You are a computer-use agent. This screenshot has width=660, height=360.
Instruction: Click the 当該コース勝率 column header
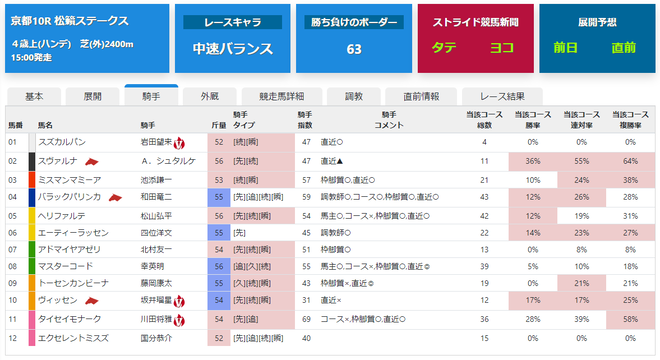[533, 120]
